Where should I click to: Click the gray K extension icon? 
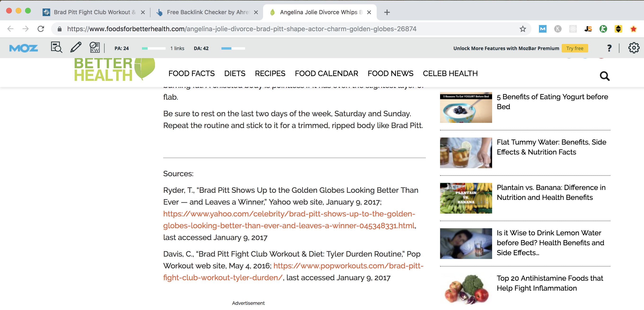point(557,29)
